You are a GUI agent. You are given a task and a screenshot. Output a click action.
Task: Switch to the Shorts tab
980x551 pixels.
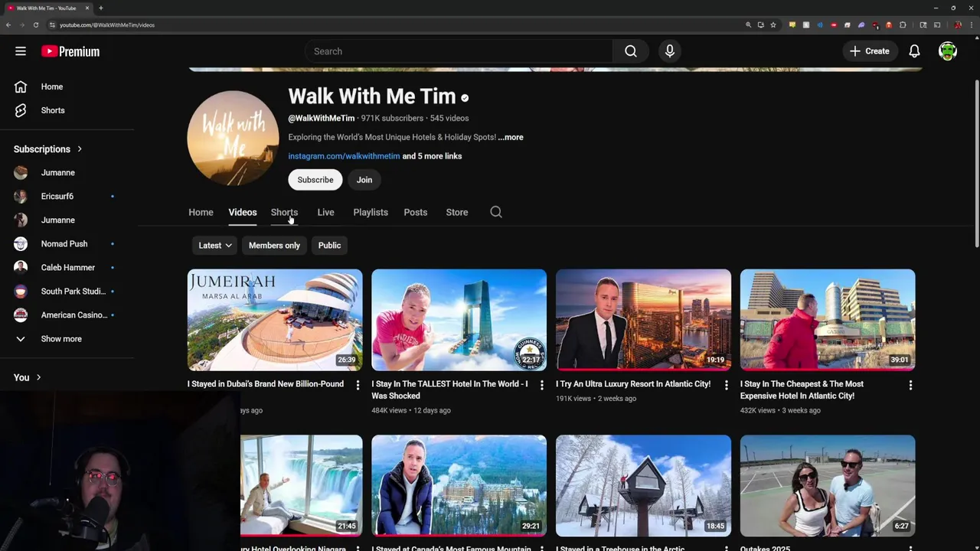point(284,213)
